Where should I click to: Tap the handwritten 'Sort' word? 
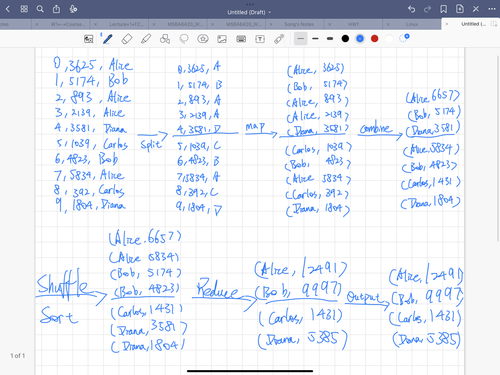59,316
